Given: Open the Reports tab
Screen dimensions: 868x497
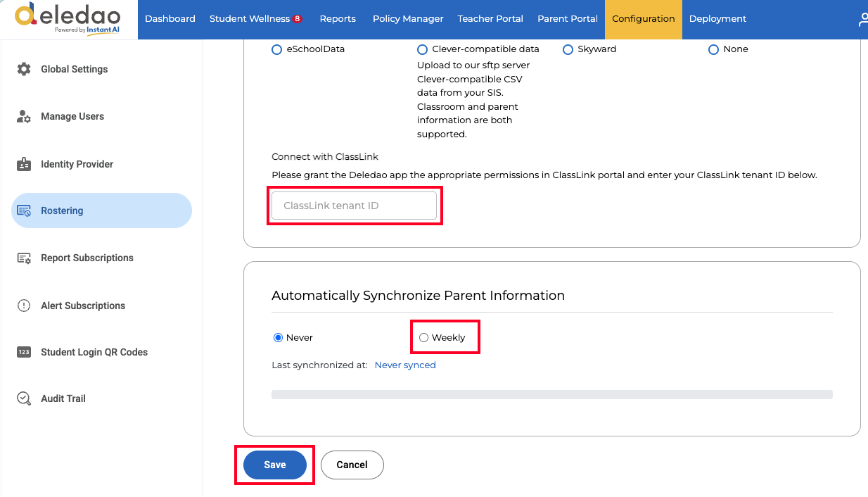Looking at the screenshot, I should [338, 19].
